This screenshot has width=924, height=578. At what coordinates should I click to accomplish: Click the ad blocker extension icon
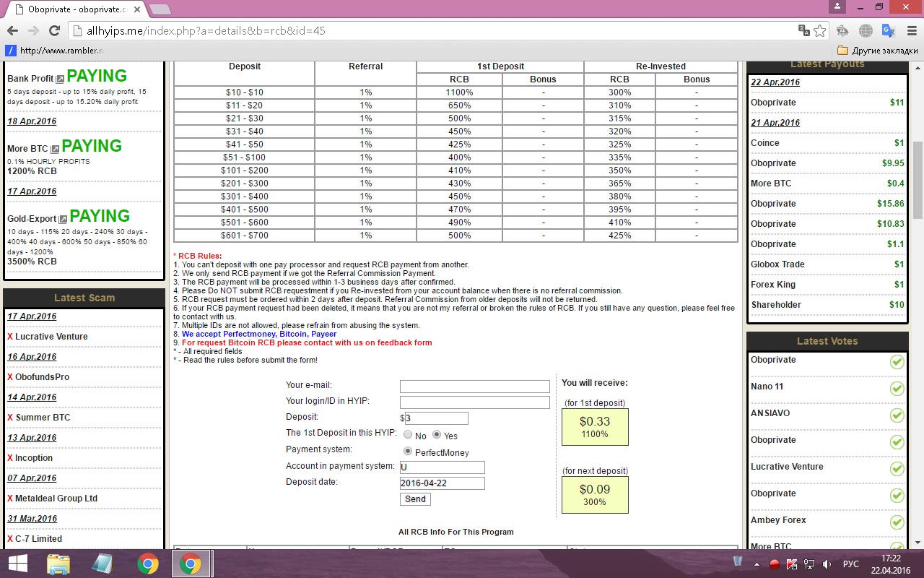[842, 31]
